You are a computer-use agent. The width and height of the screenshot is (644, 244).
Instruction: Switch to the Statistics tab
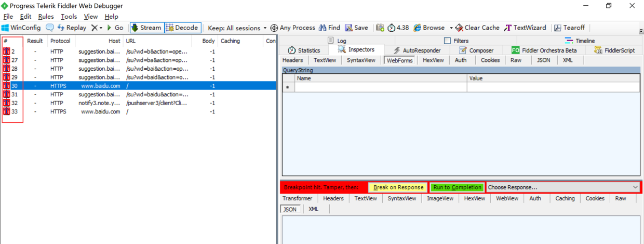pos(304,50)
